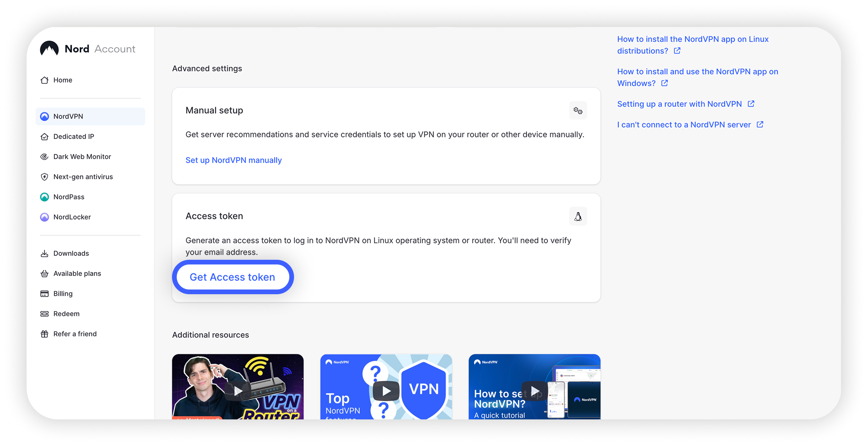Click the Nord logo mountain icon
Viewport: 868px width, 446px height.
49,49
